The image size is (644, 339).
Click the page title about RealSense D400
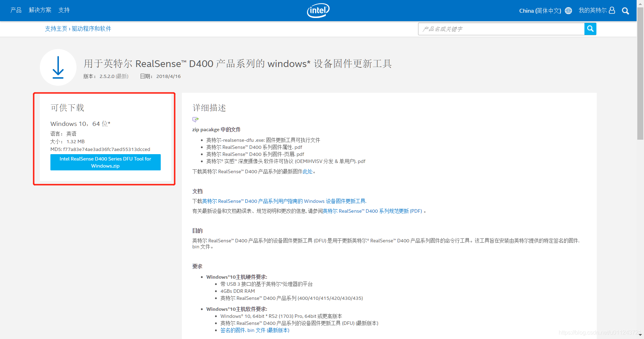point(238,63)
